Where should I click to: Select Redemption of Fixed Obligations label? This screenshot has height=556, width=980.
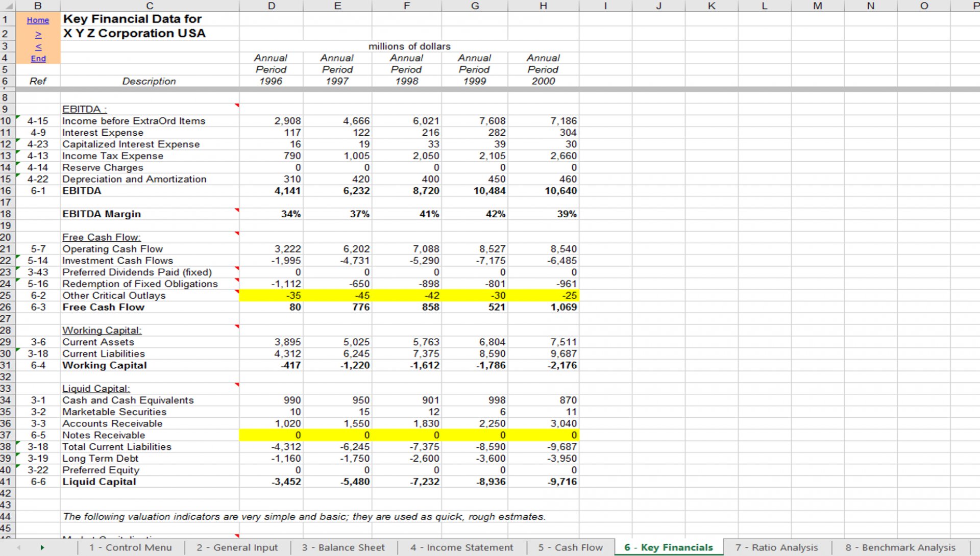[150, 284]
